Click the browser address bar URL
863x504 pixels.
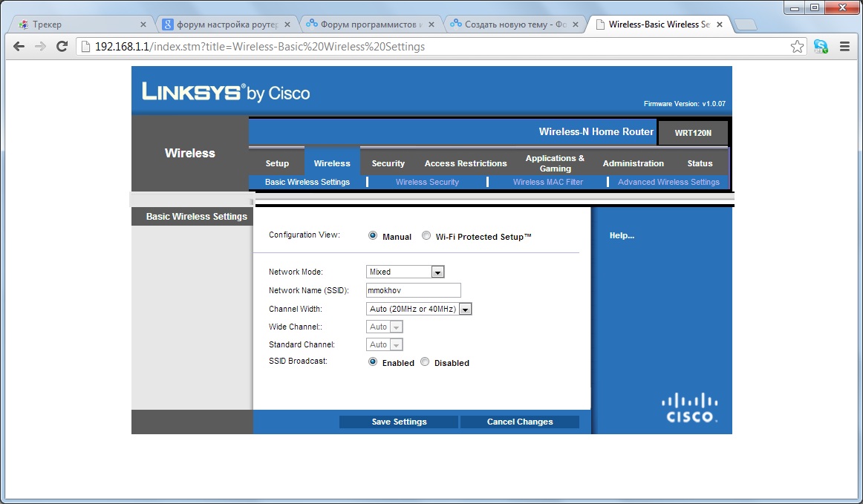point(260,47)
